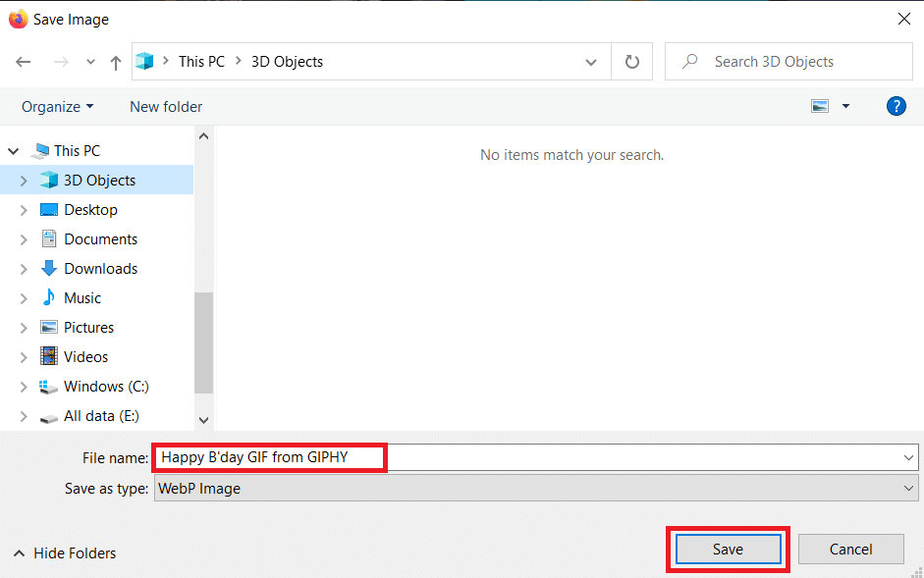The image size is (924, 578).
Task: Open the Pictures folder in sidebar
Action: click(88, 328)
